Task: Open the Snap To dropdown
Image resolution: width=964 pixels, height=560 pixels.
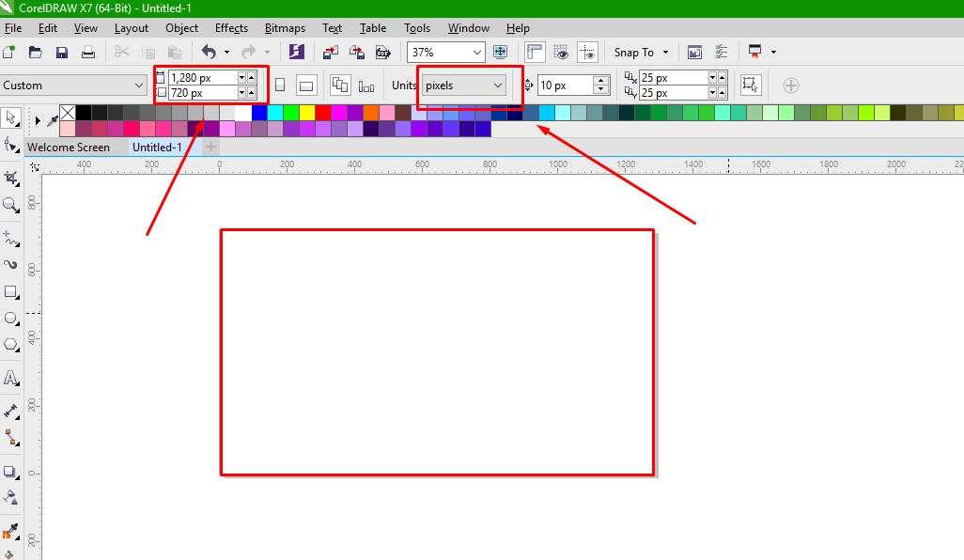Action: (642, 52)
